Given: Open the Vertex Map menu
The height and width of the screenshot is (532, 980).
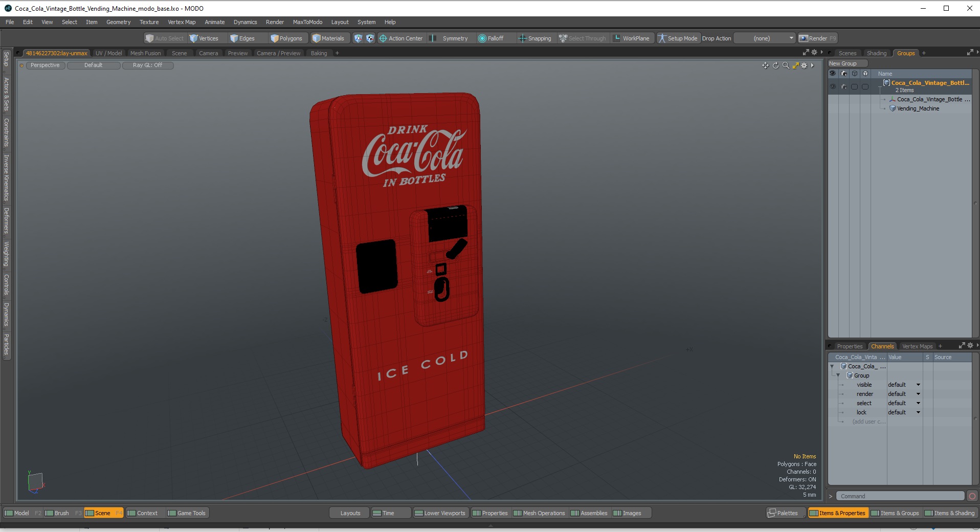Looking at the screenshot, I should pos(182,22).
